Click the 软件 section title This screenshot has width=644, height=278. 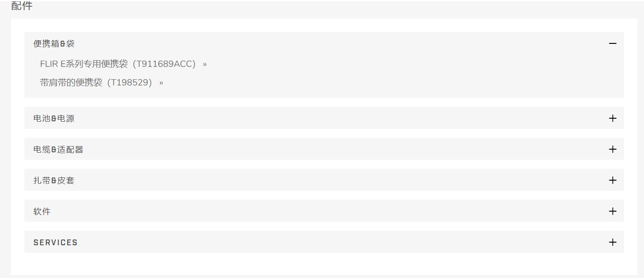[x=42, y=212]
